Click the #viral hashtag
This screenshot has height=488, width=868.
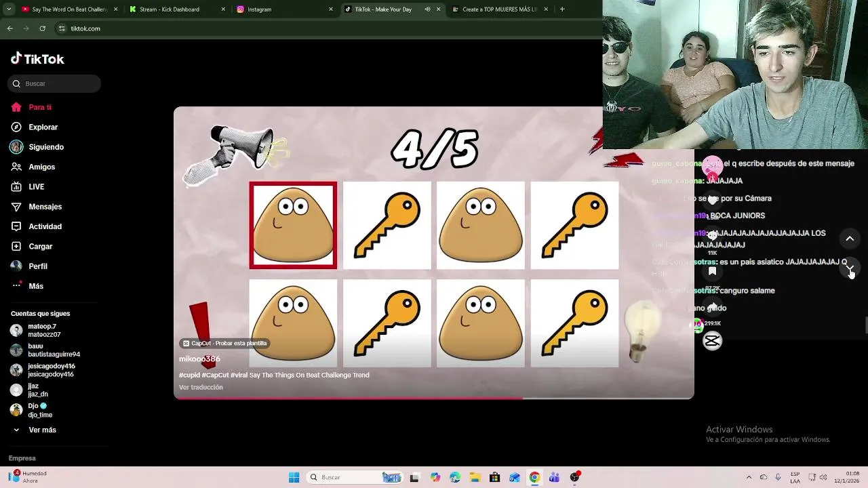239,375
